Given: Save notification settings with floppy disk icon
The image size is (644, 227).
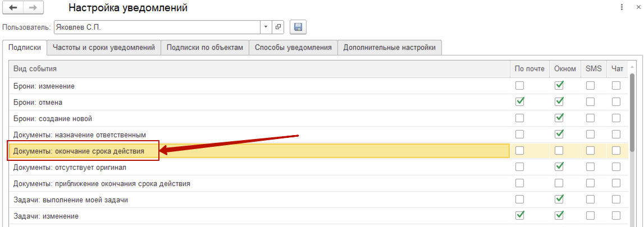Looking at the screenshot, I should pyautogui.click(x=298, y=27).
